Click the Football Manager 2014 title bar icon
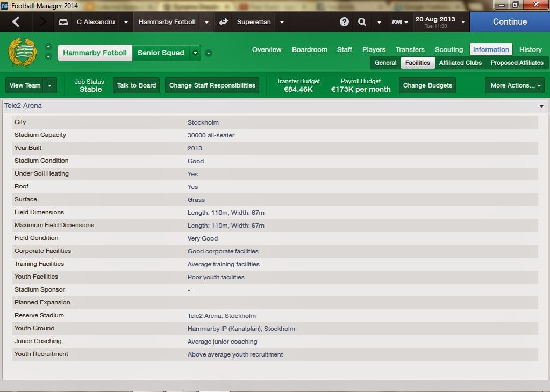The width and height of the screenshot is (550, 392). pos(4,5)
